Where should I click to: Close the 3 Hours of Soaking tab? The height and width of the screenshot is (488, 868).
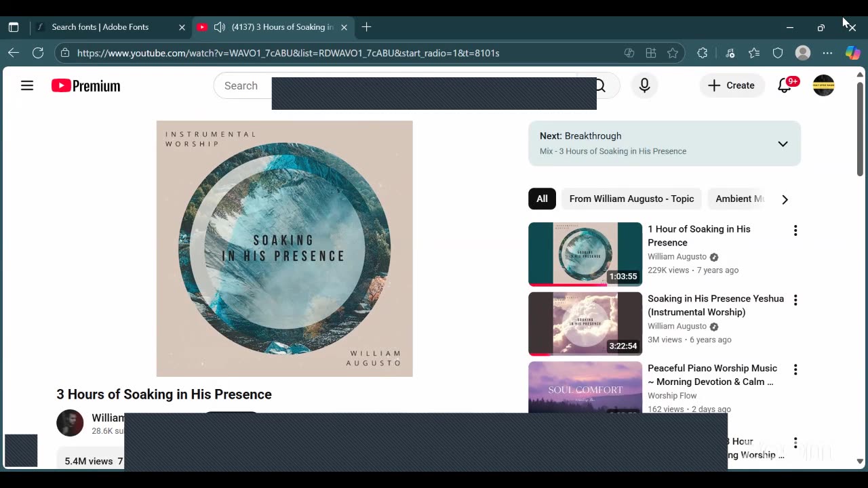344,27
